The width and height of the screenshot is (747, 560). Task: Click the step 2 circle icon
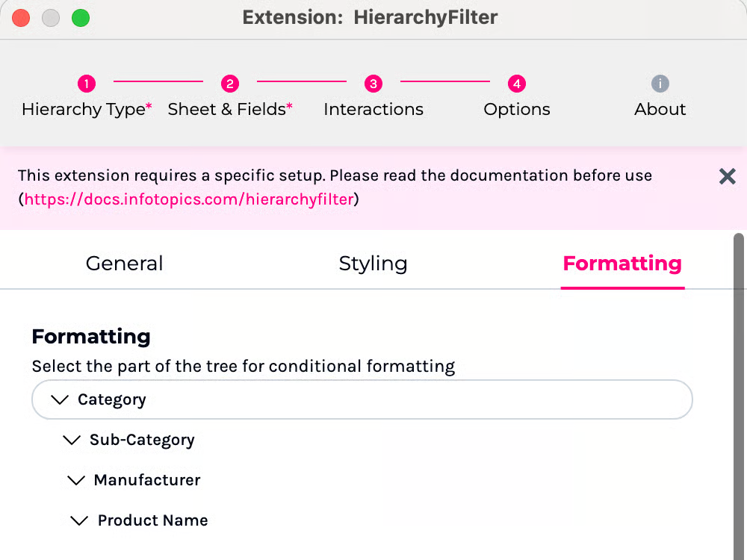(x=230, y=84)
